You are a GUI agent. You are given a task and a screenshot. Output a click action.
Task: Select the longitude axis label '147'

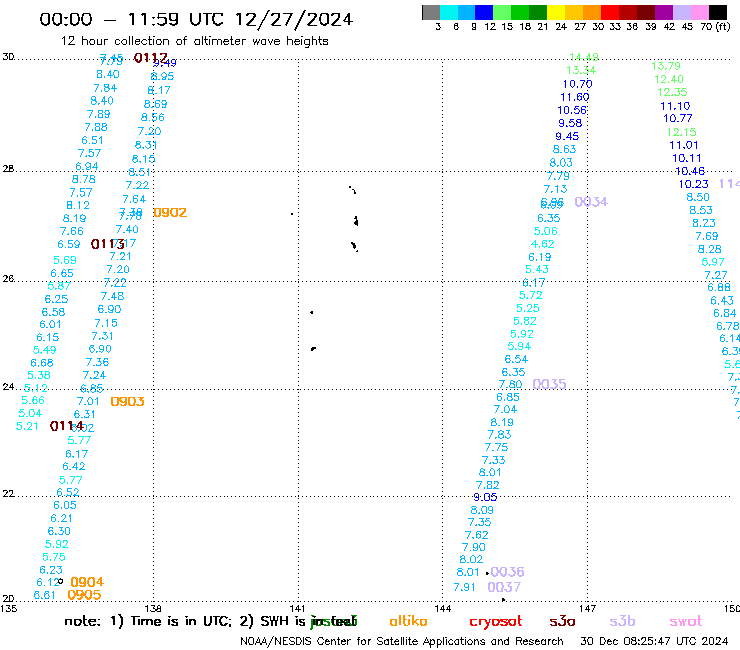click(x=588, y=608)
